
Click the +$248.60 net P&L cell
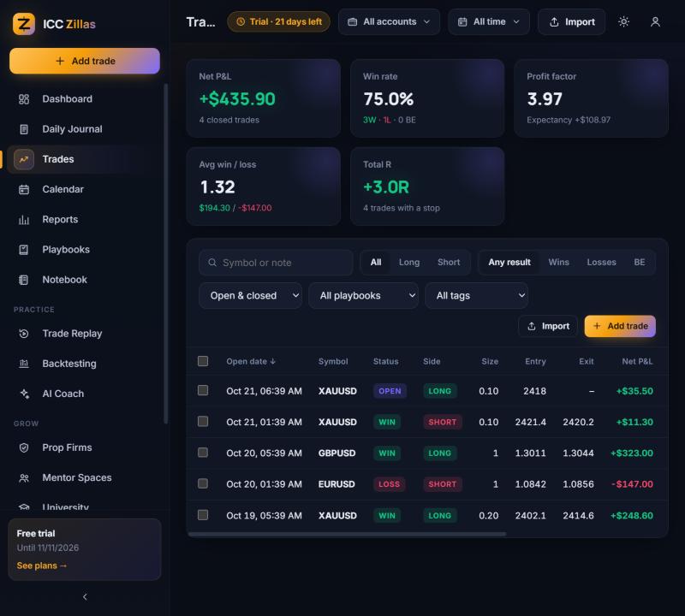(x=632, y=516)
